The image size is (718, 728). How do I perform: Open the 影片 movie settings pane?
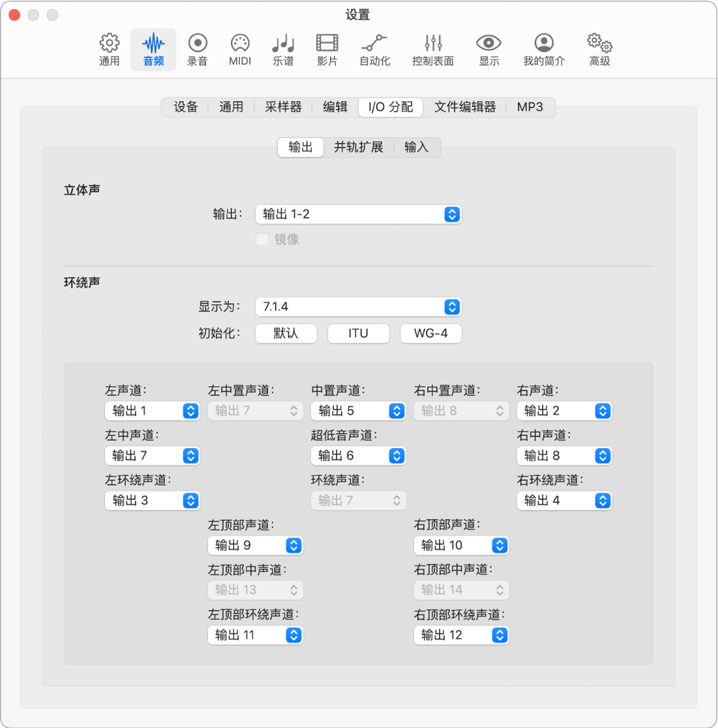tap(327, 50)
